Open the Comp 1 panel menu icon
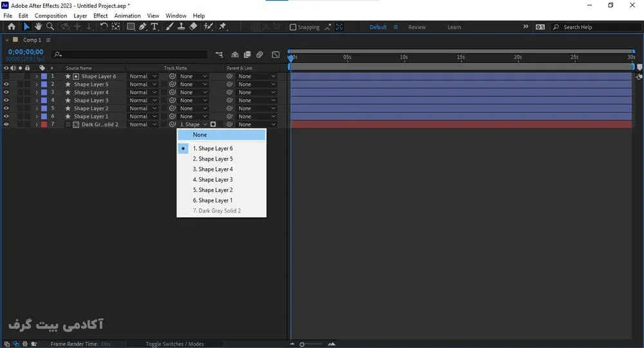 tap(48, 40)
